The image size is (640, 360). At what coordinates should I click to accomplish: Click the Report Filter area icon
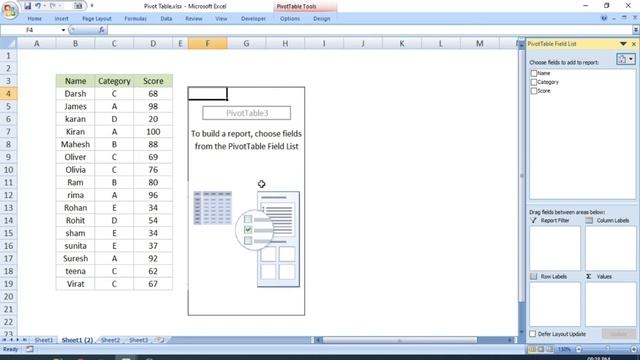533,220
